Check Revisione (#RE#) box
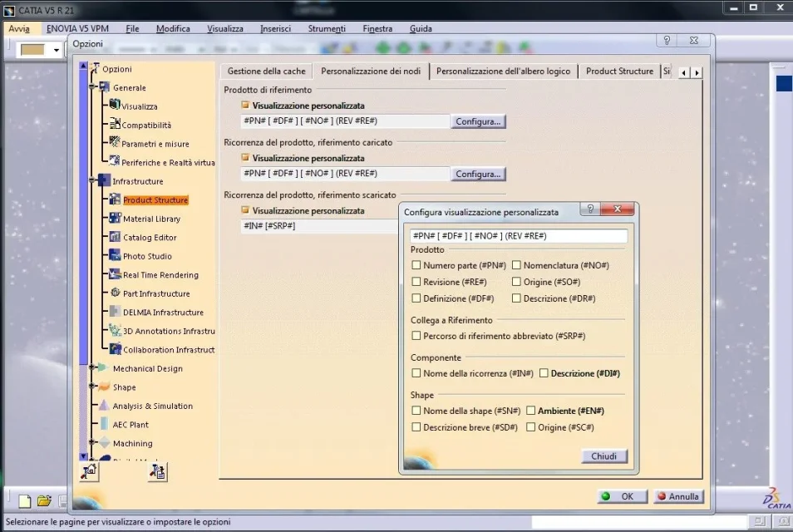793x532 pixels. pyautogui.click(x=416, y=282)
